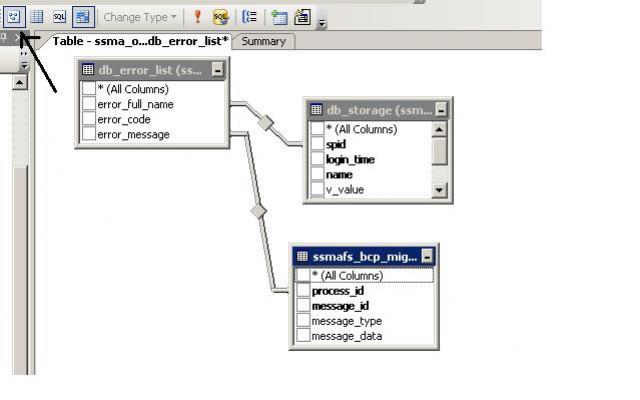Viewport: 640px width, 400px height.
Task: Check the name column box in db_storage
Action: [317, 174]
